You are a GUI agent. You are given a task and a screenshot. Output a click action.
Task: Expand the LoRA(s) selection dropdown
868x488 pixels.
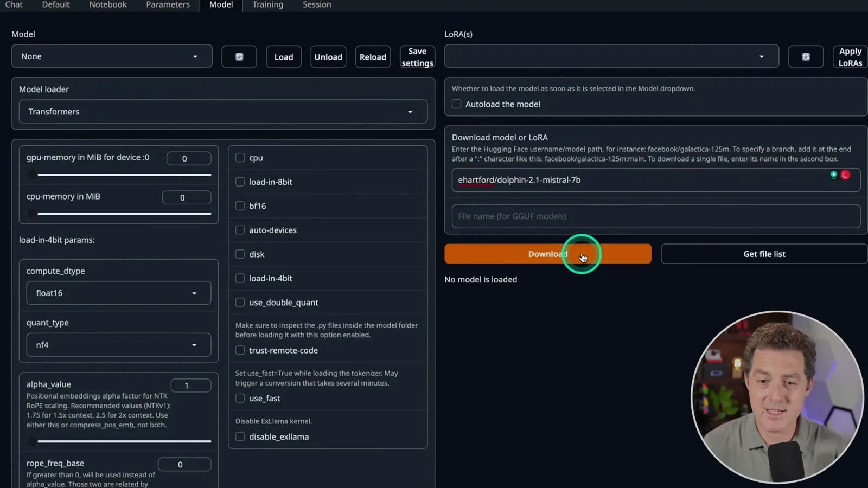point(611,56)
